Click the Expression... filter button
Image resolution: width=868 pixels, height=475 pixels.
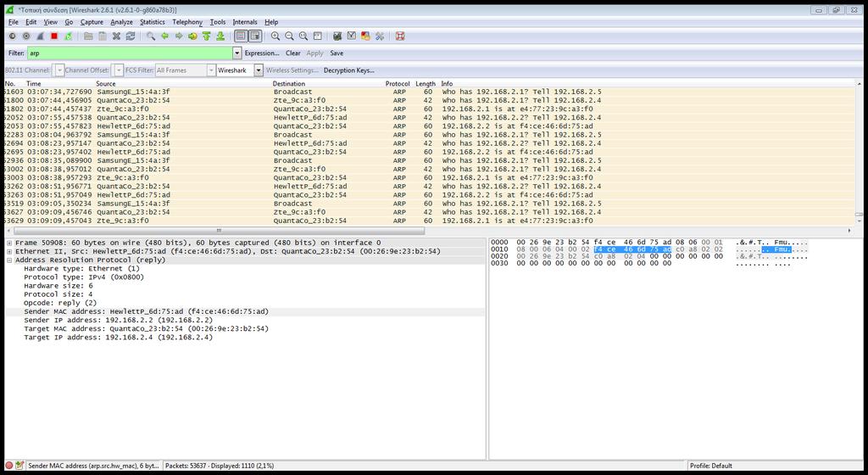262,53
